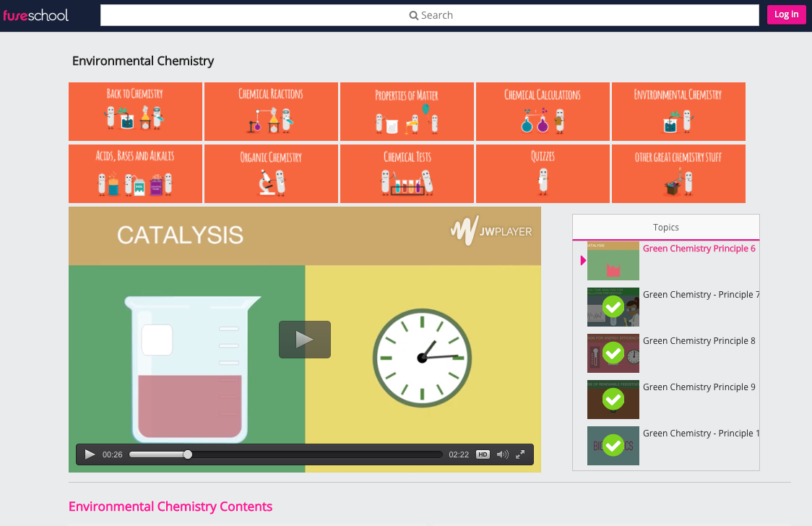Enter fullscreen with the expand icon
The width and height of the screenshot is (812, 526).
click(520, 454)
